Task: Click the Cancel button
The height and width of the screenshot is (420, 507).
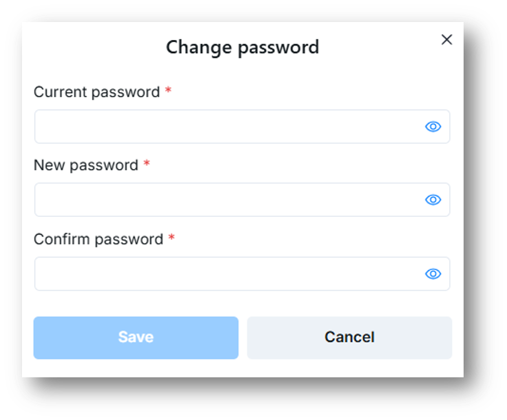Action: 349,337
